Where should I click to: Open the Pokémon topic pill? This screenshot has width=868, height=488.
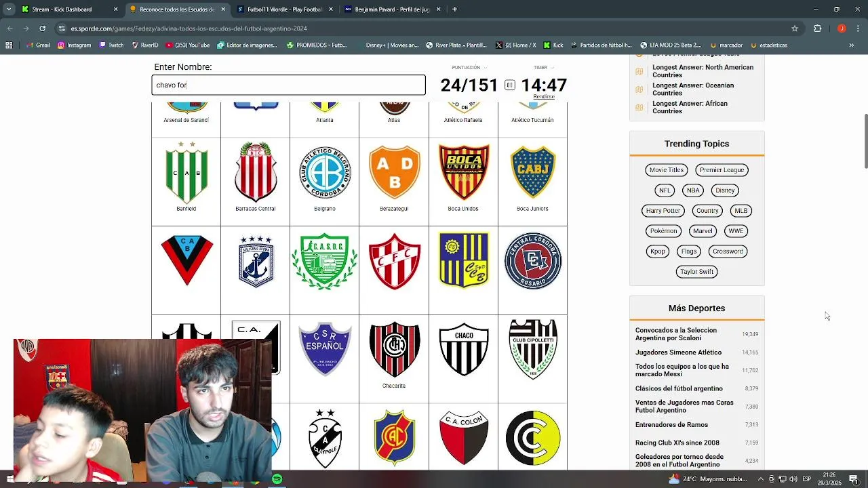tap(664, 231)
